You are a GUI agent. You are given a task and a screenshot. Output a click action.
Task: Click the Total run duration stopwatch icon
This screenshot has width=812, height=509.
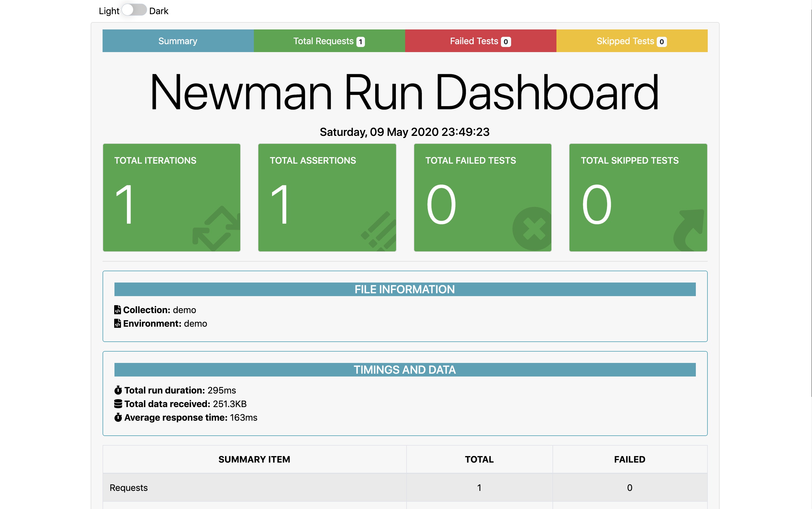118,390
